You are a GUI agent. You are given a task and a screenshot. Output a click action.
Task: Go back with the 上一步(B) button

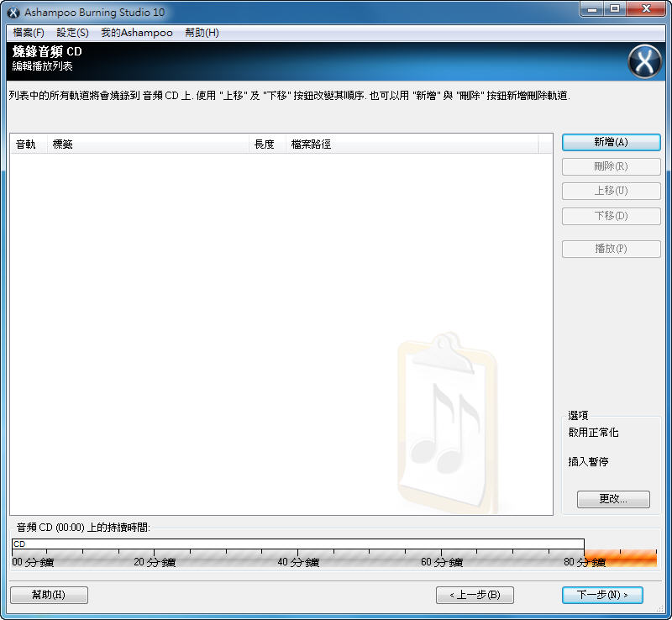click(475, 595)
